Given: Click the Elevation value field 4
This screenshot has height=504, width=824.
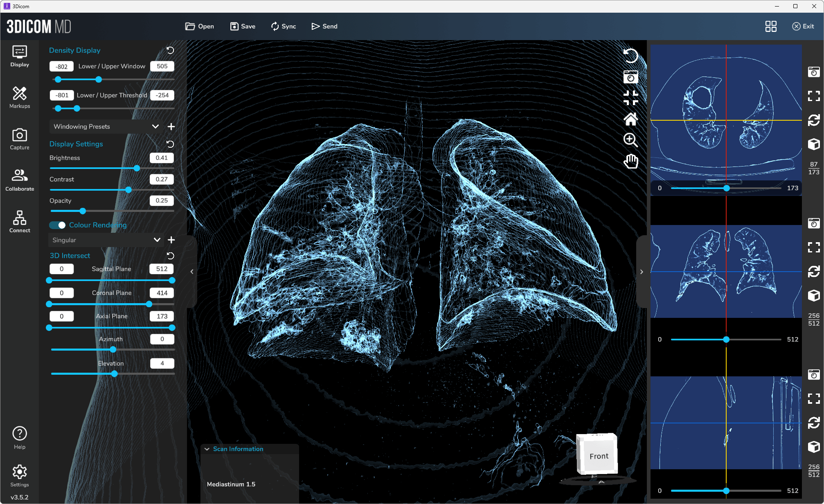Looking at the screenshot, I should [x=162, y=363].
